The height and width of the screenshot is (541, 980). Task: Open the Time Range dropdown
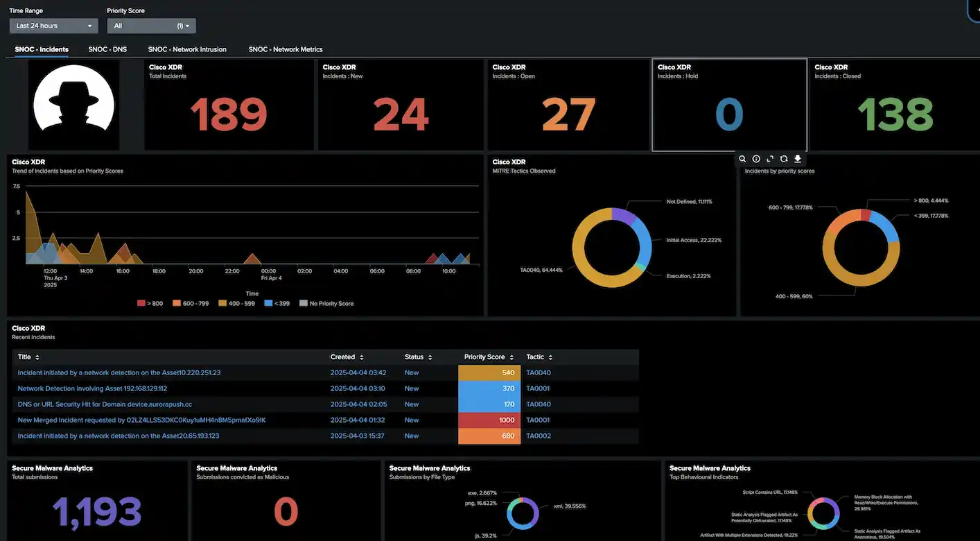(53, 25)
